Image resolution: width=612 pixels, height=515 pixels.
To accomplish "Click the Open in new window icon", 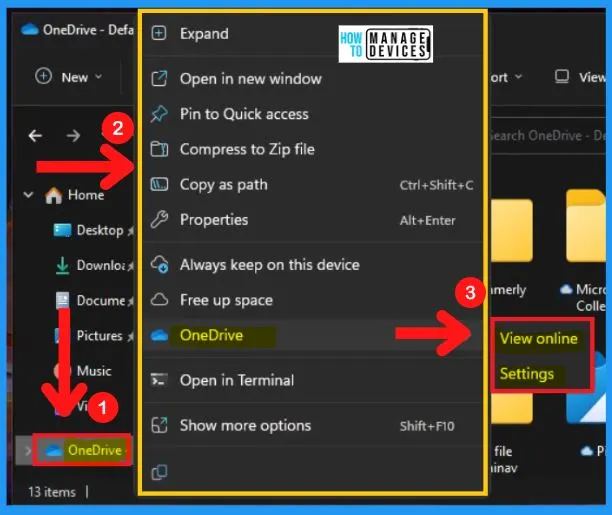I will (159, 78).
